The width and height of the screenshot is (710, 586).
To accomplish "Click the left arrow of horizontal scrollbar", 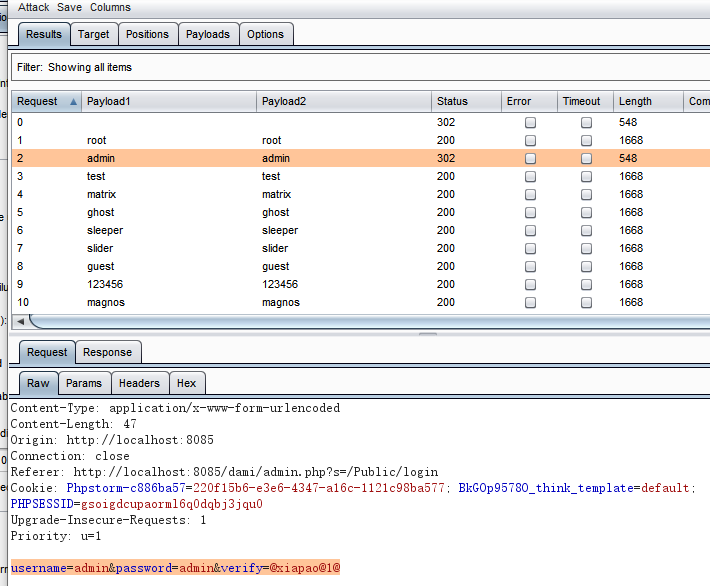I will tap(20, 322).
